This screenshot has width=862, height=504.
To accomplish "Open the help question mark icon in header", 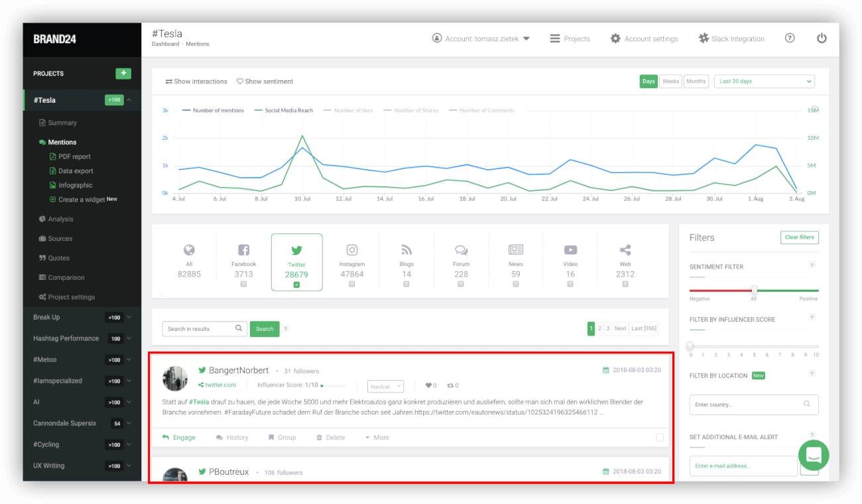I will pyautogui.click(x=790, y=38).
